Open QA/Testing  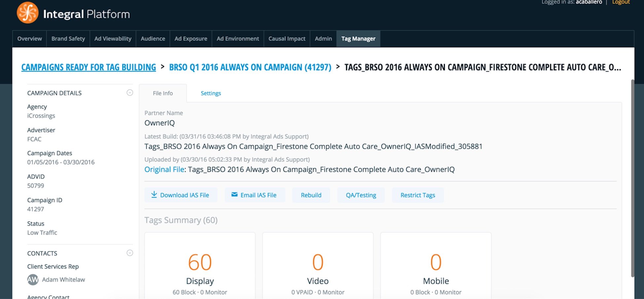(x=361, y=195)
